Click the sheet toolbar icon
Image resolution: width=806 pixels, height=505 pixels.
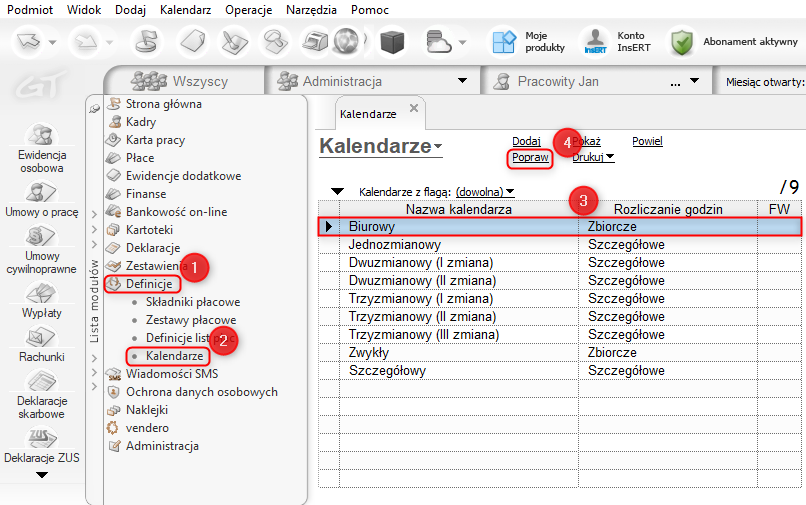193,41
